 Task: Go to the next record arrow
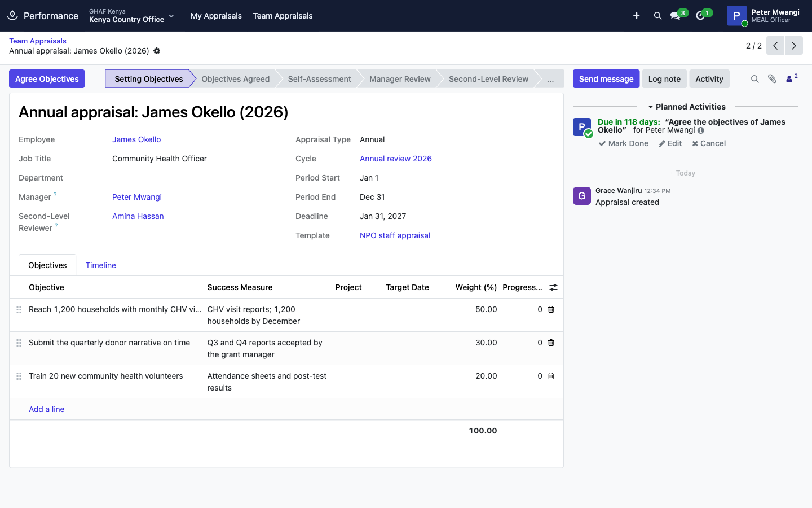(793, 46)
